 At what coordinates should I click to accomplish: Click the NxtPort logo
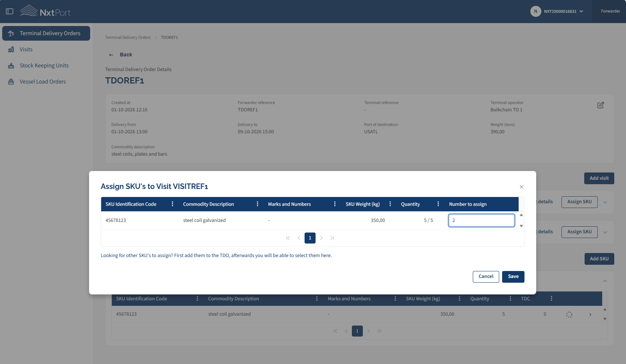click(x=45, y=11)
